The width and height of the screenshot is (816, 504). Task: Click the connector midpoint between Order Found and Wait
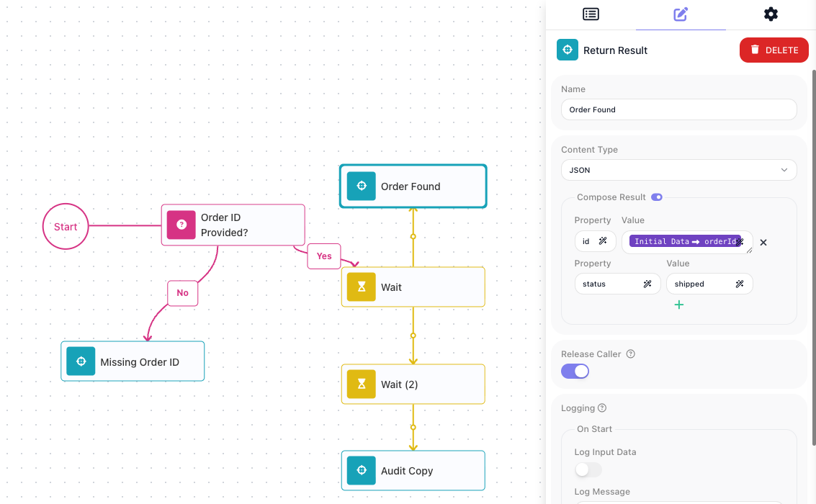(413, 237)
